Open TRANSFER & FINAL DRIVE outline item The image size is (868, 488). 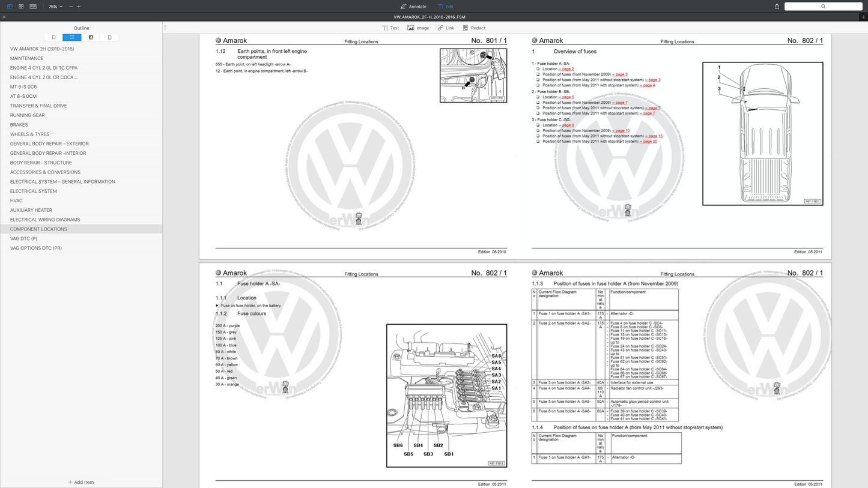coord(38,106)
